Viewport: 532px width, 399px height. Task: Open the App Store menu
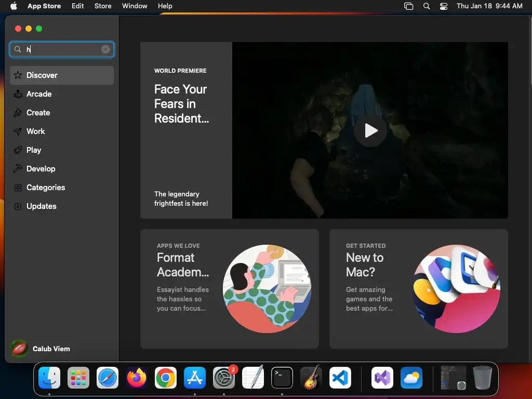pyautogui.click(x=44, y=6)
